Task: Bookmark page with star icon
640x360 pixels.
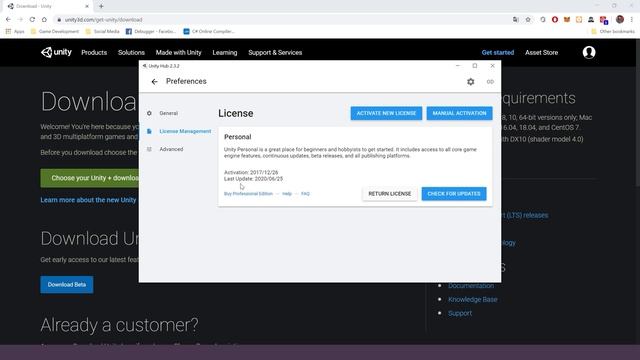Action: pos(528,19)
